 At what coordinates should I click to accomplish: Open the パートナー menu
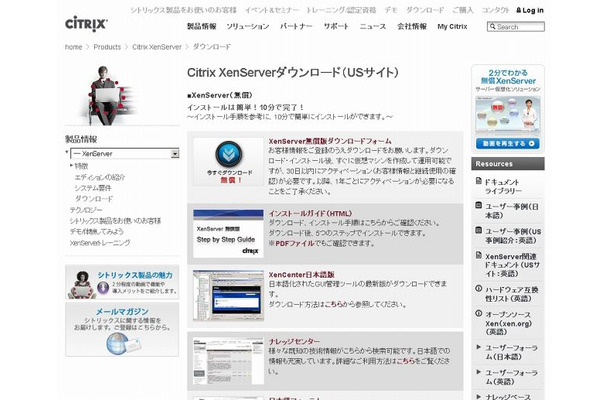(x=296, y=26)
